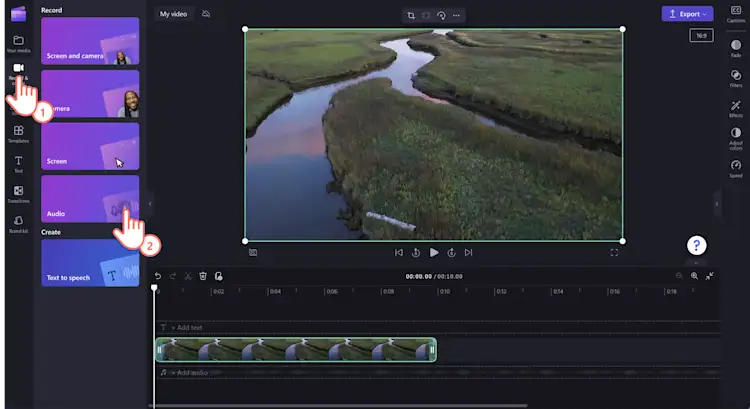Click the fit timeline to screen icon
The height and width of the screenshot is (409, 750).
pos(709,276)
